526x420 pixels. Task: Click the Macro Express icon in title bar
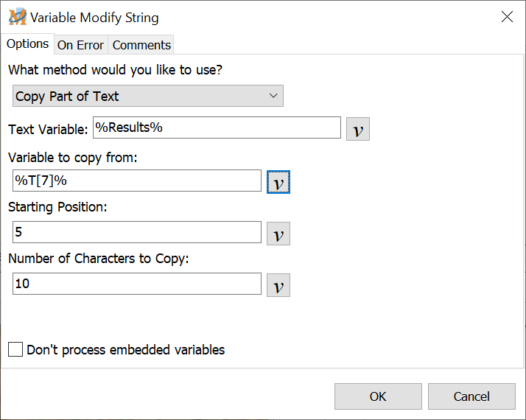tap(17, 17)
